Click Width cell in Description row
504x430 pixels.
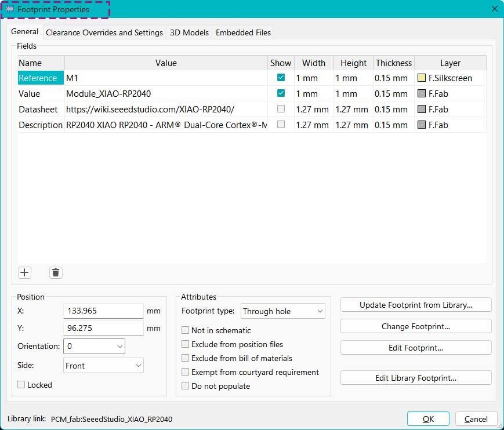point(314,125)
